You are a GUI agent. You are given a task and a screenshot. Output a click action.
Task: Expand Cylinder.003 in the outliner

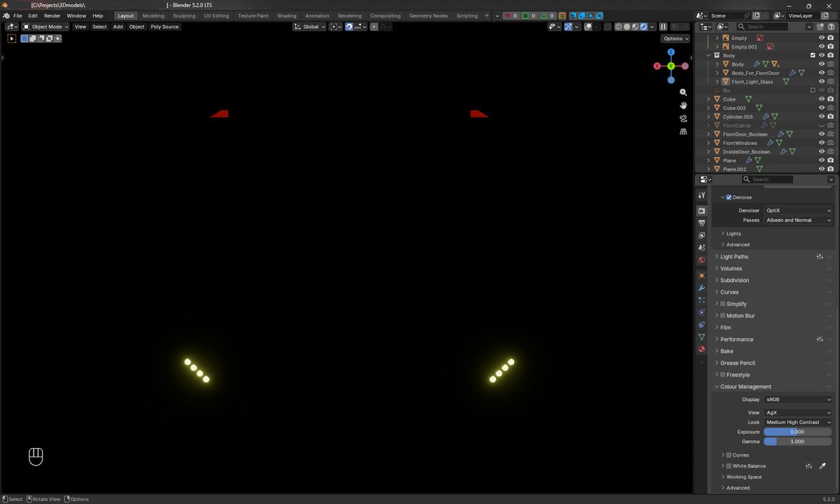point(708,117)
